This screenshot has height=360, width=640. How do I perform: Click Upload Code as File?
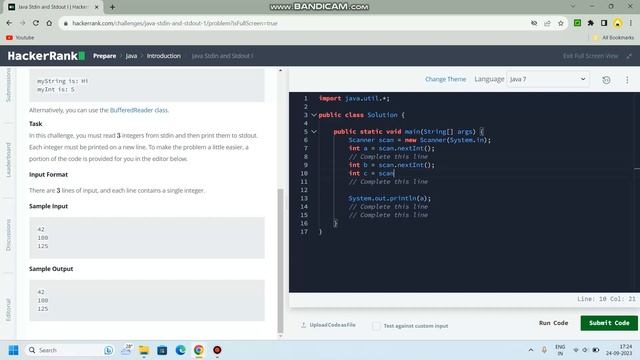pos(328,325)
